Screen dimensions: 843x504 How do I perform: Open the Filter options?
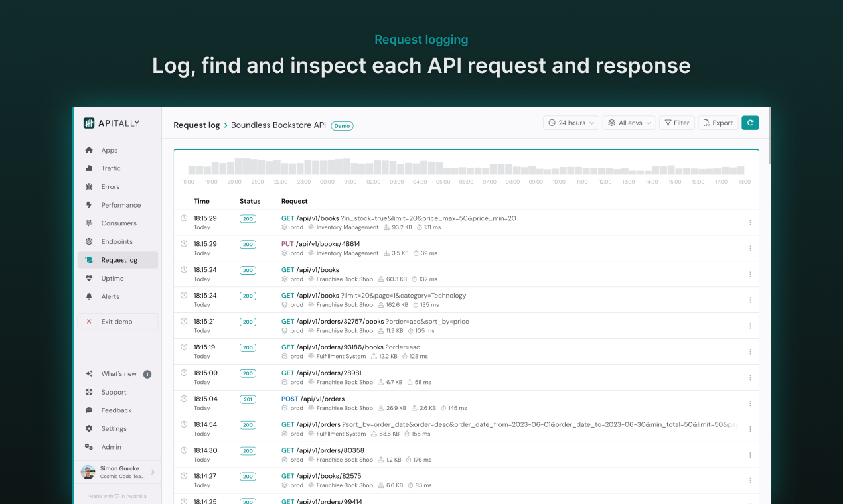[x=677, y=123]
